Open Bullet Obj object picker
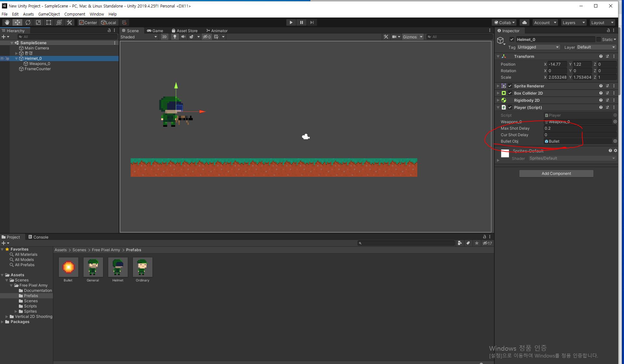This screenshot has width=624, height=364. (x=615, y=141)
